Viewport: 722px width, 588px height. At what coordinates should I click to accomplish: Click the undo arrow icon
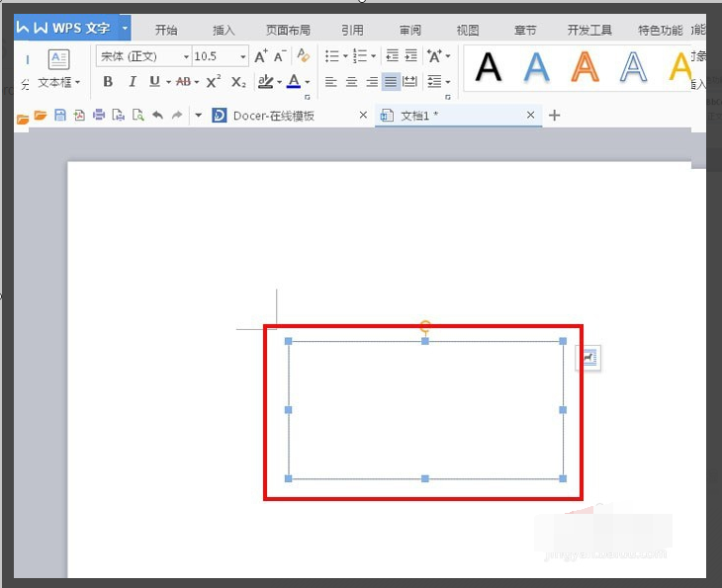157,116
